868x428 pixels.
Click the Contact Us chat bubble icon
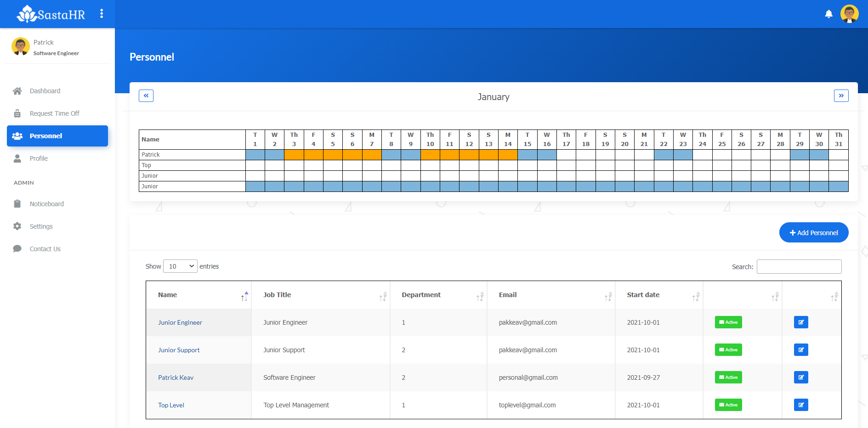tap(17, 249)
